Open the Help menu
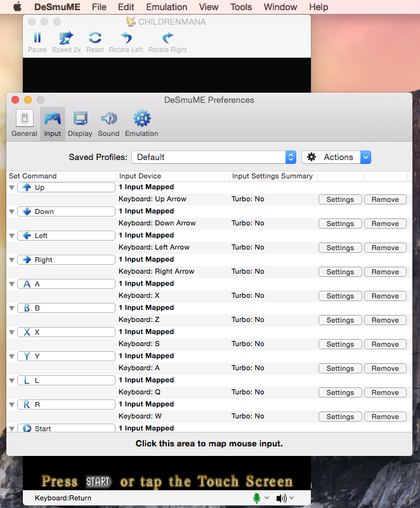The width and height of the screenshot is (420, 508). pos(318,7)
